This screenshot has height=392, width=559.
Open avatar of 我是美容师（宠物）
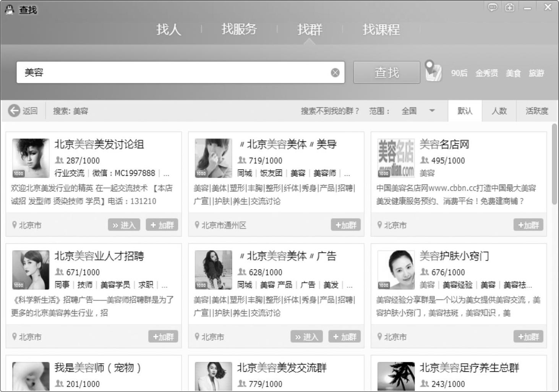(31, 377)
